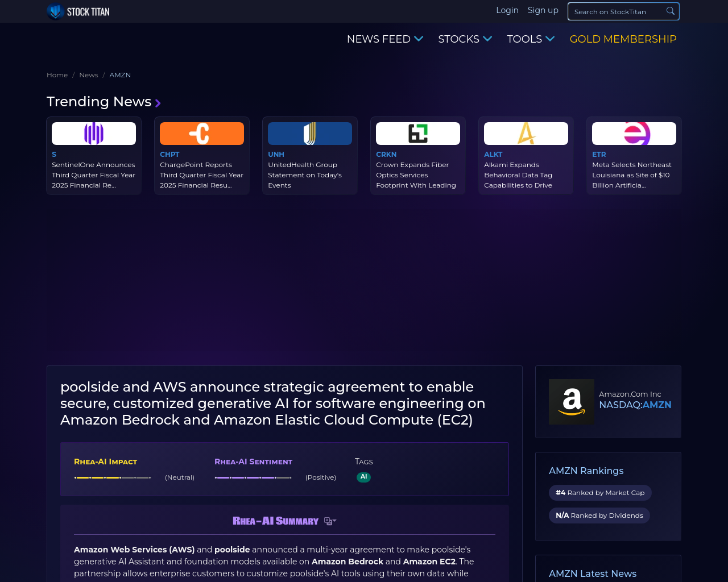Go to Home breadcrumb
Screen dimensions: 728x582
tap(57, 75)
